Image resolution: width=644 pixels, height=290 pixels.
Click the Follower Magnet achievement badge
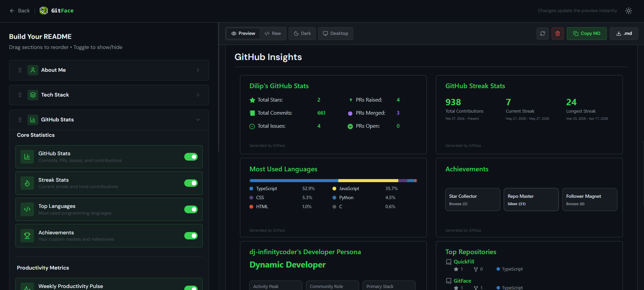point(590,199)
